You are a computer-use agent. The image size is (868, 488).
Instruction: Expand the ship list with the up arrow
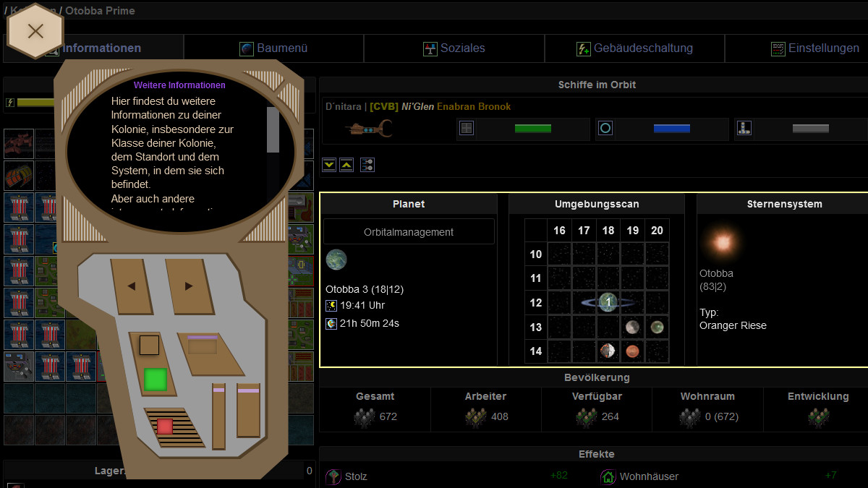[x=346, y=165]
